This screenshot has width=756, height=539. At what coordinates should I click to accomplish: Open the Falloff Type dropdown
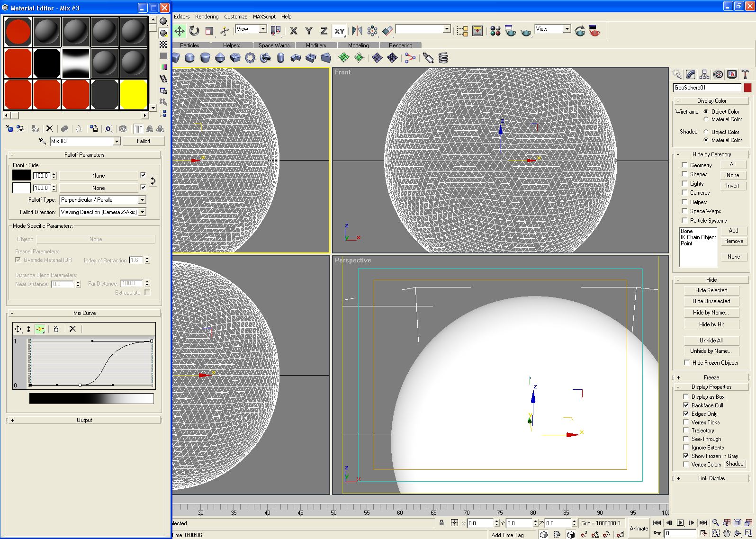142,200
